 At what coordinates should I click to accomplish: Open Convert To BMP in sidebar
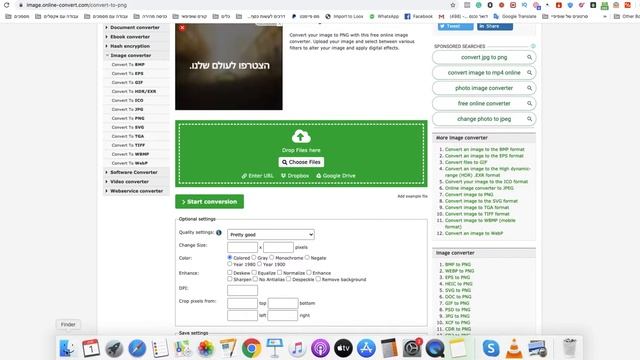128,64
